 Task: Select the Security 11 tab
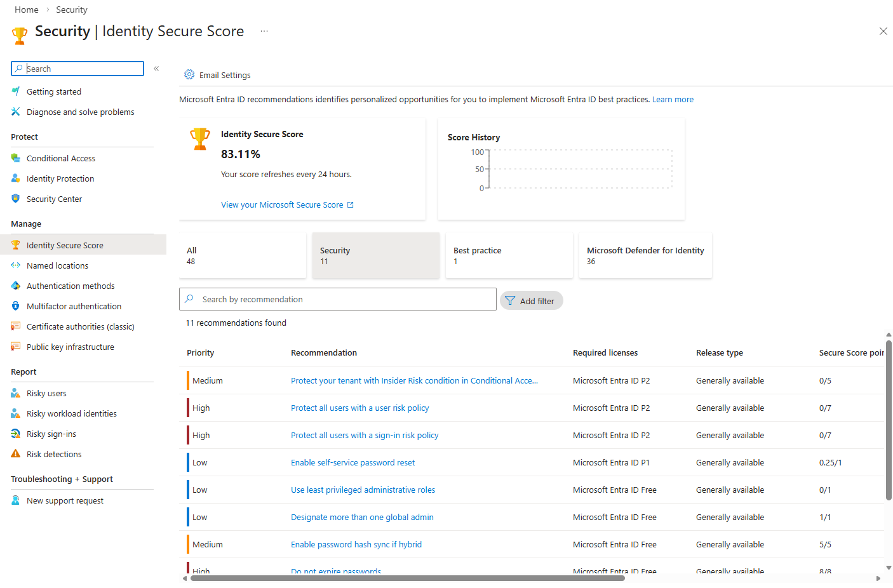coord(376,255)
